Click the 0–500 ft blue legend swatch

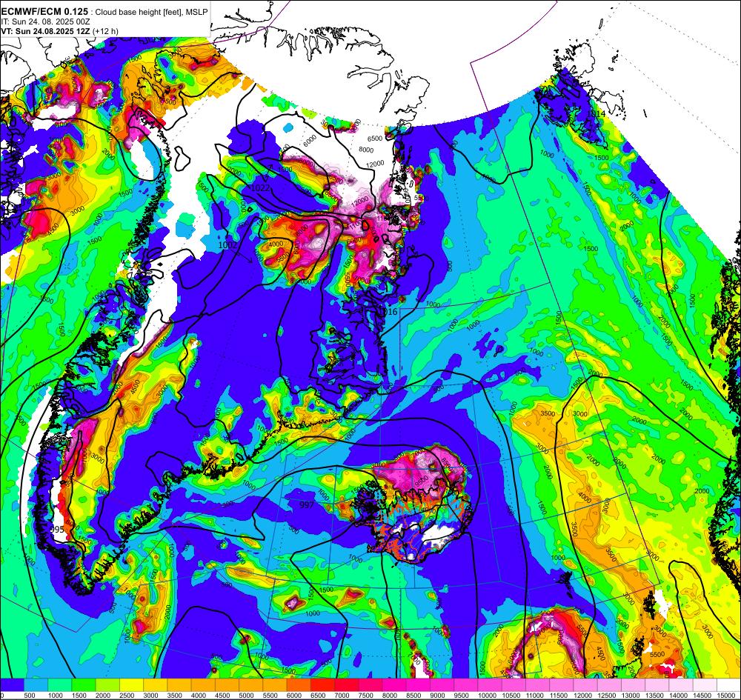[13, 685]
